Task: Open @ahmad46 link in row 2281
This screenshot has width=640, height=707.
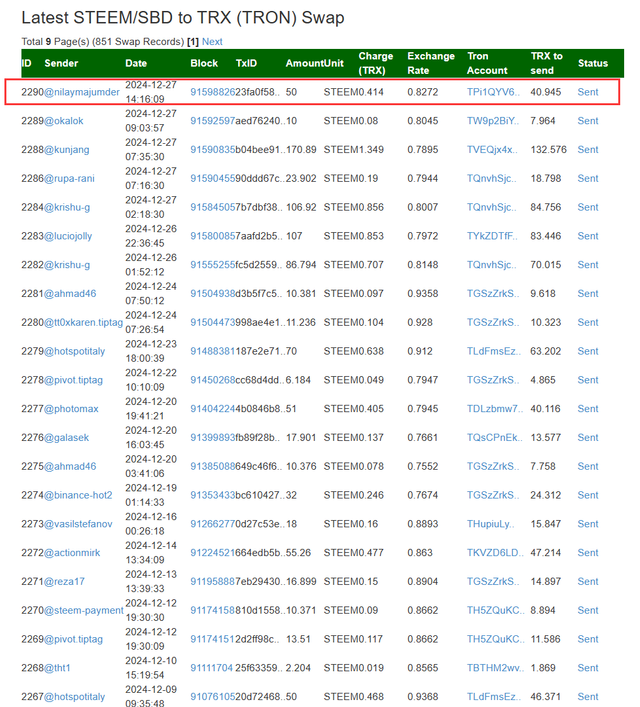Action: (x=70, y=294)
